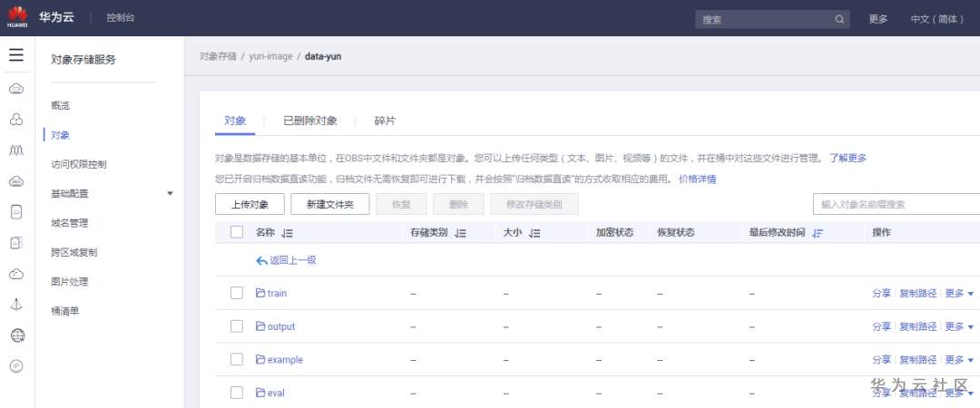Open the example folder

pyautogui.click(x=285, y=360)
